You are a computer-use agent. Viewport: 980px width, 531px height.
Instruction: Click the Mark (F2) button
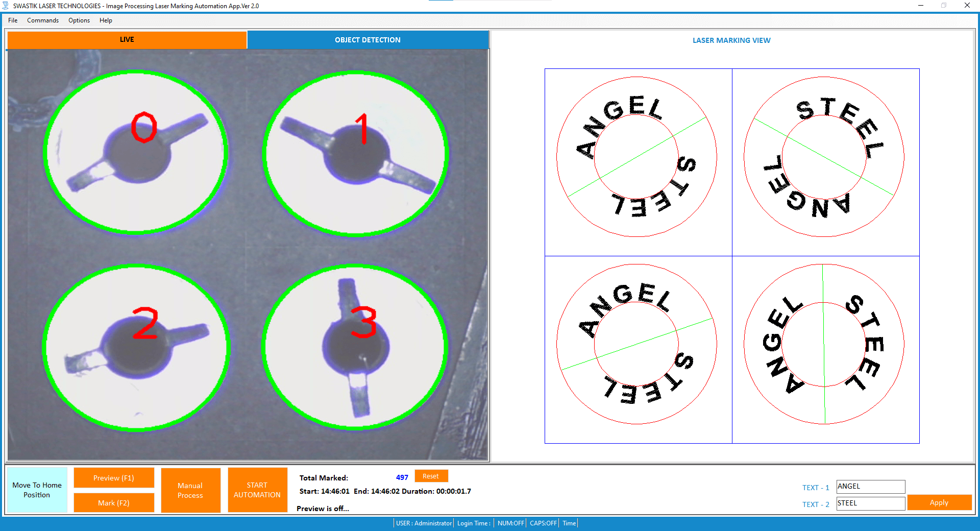pos(114,503)
